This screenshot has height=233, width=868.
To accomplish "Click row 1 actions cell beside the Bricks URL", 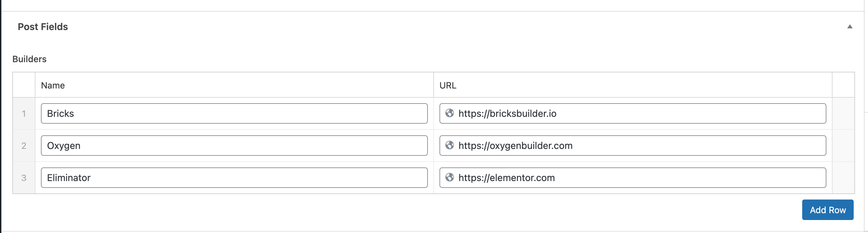I will 843,113.
